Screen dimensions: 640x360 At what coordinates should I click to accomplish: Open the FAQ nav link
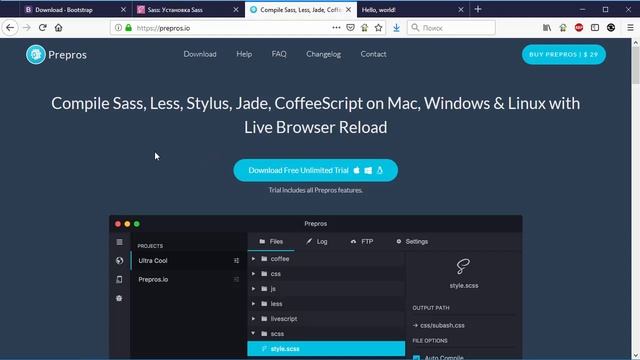(279, 54)
